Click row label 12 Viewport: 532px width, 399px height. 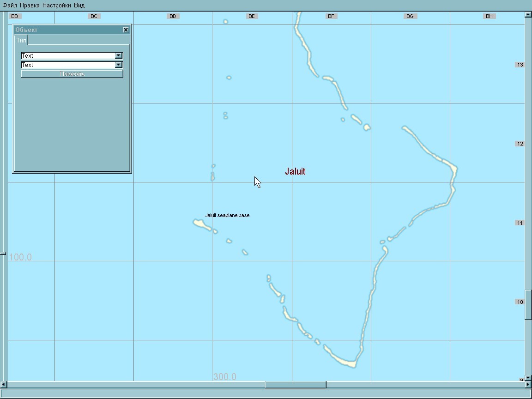point(520,144)
